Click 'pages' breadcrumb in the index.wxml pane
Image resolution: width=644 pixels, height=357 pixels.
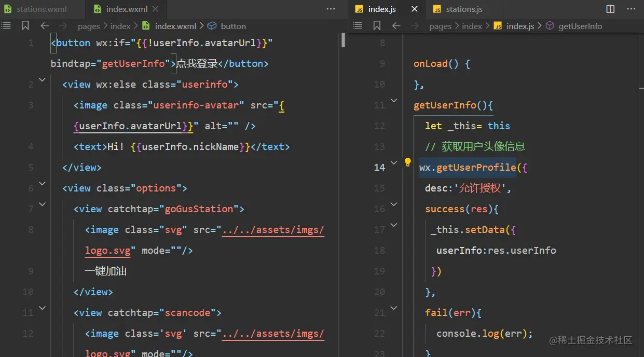89,26
